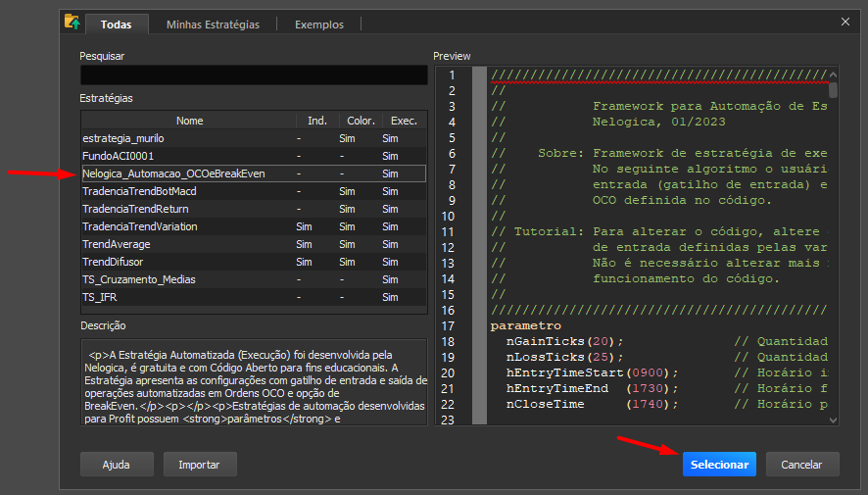Select the TS_Cruzamento_Medias strategy row

click(254, 279)
